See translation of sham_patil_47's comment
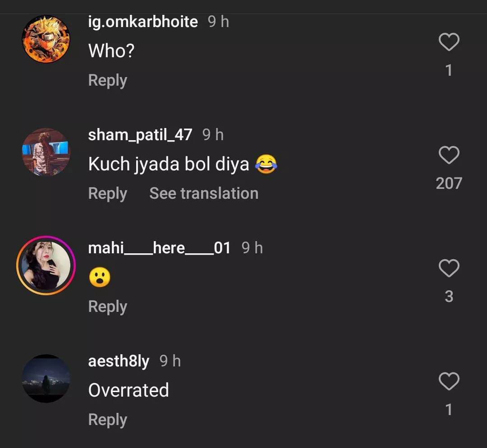This screenshot has height=448, width=487. (204, 194)
